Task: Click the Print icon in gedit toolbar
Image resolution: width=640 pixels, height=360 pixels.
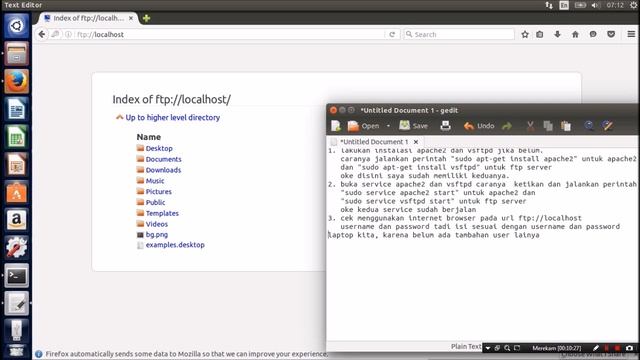Action: (x=445, y=126)
